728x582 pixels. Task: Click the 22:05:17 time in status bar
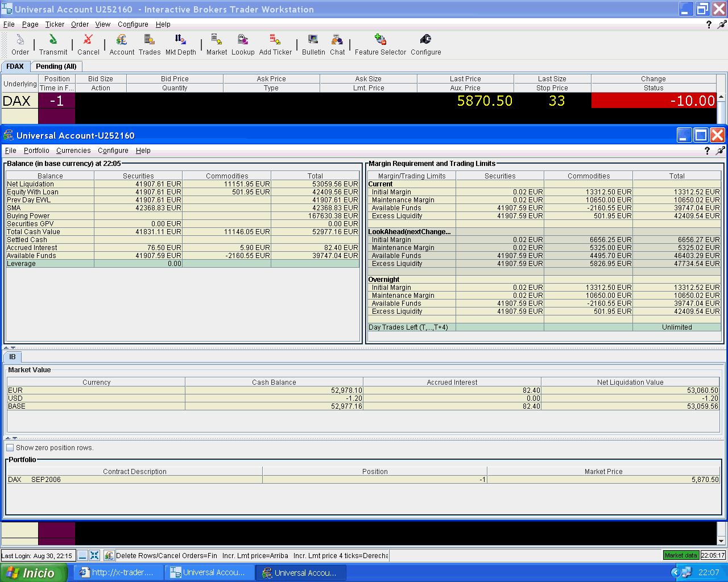click(x=713, y=555)
